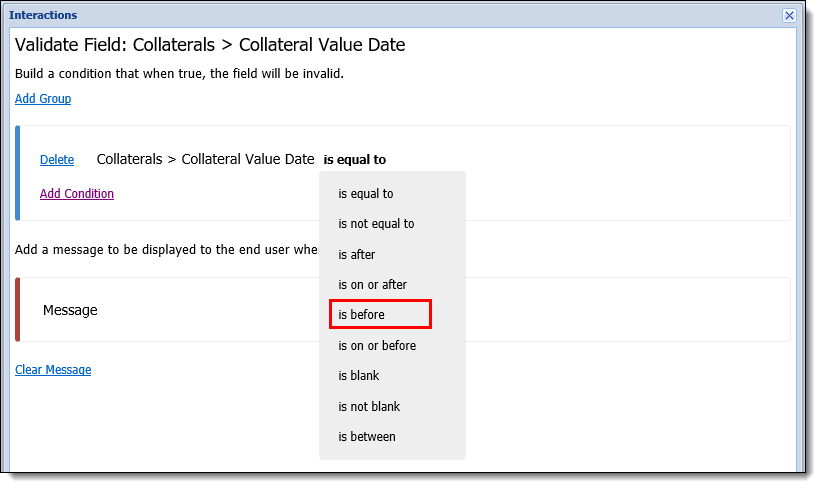Click the Add Group link
The width and height of the screenshot is (821, 488).
43,98
